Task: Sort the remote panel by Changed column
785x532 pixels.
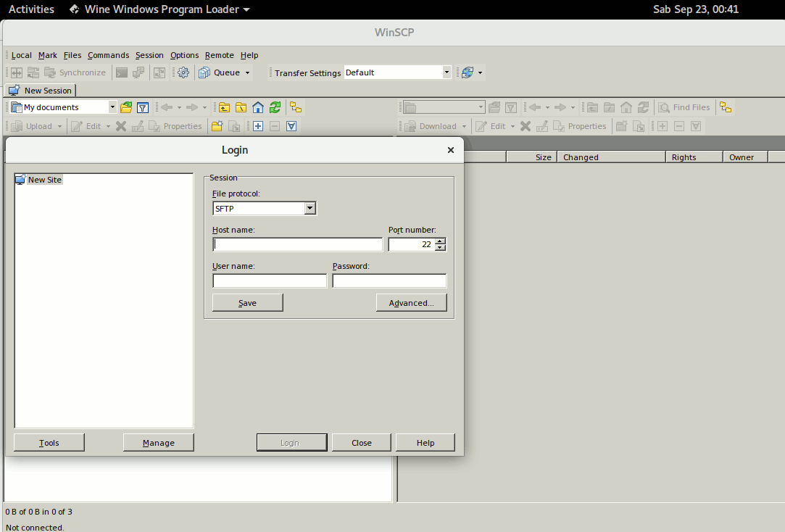Action: tap(611, 157)
